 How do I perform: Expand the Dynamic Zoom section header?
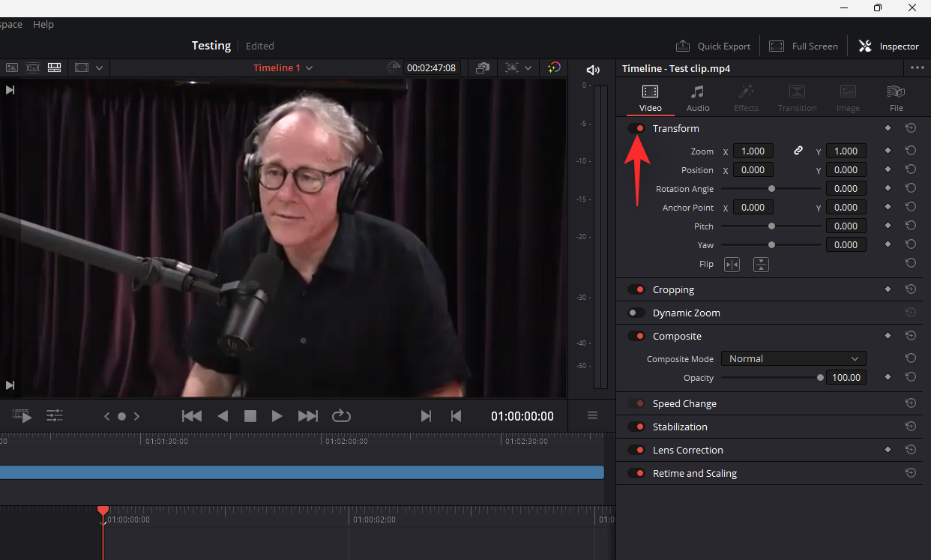tap(686, 313)
